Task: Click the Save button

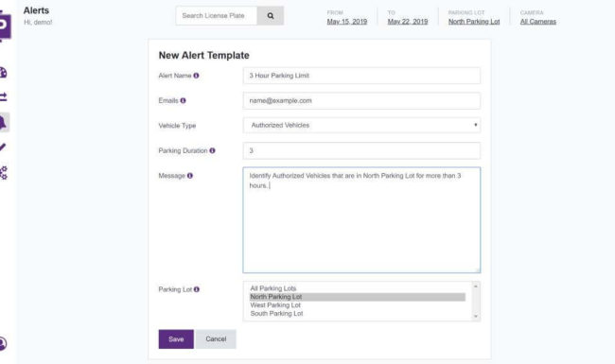Action: click(x=176, y=338)
